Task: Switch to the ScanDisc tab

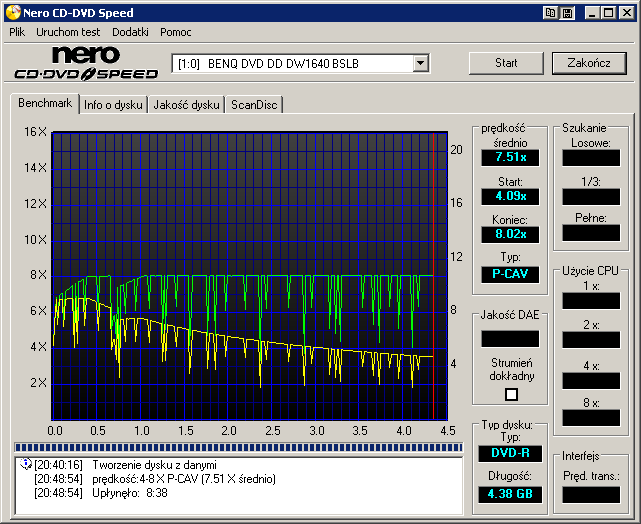Action: 254,105
